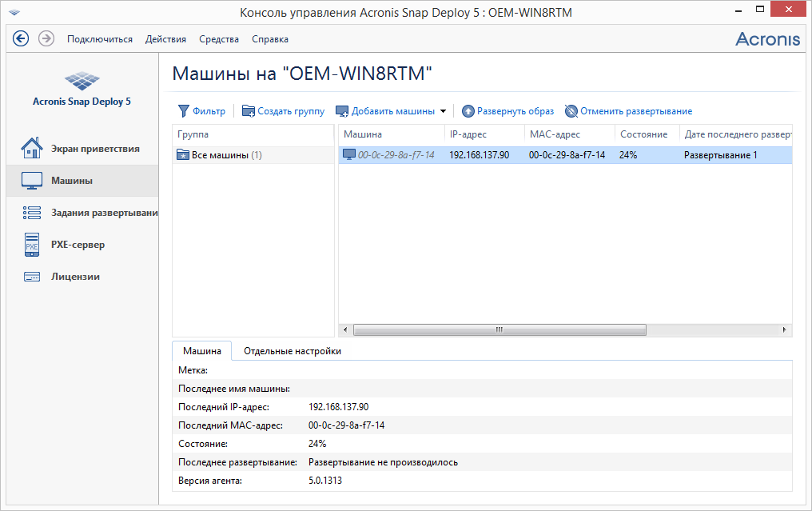Open the window system menu icon
The height and width of the screenshot is (511, 812).
(14, 12)
